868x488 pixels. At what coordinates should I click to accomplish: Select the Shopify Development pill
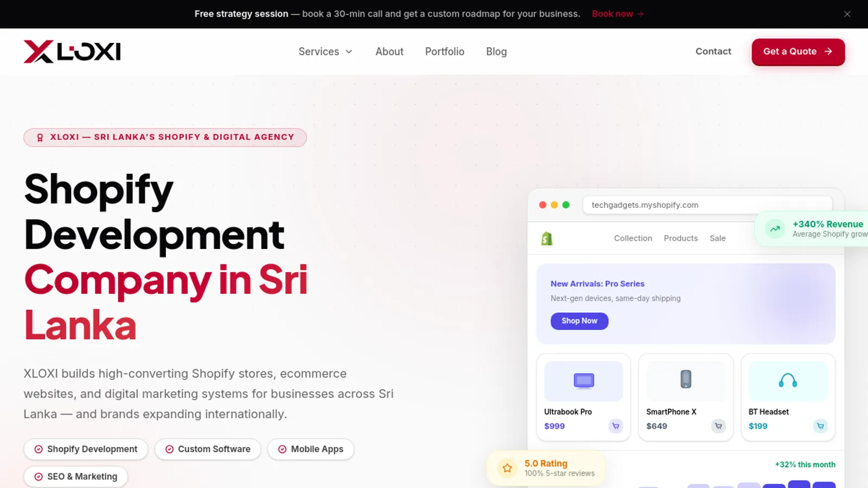coord(86,449)
